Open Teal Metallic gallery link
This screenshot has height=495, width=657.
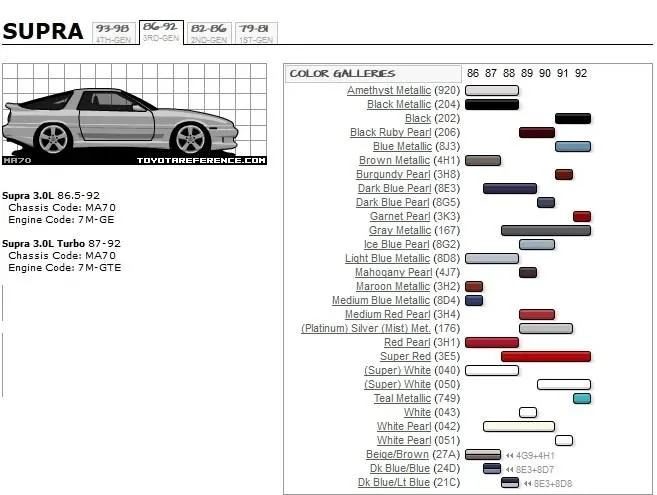tap(402, 399)
